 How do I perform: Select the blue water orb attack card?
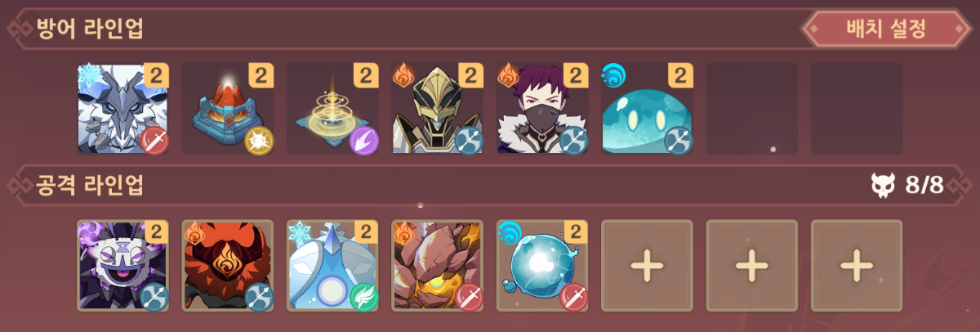[x=541, y=265]
